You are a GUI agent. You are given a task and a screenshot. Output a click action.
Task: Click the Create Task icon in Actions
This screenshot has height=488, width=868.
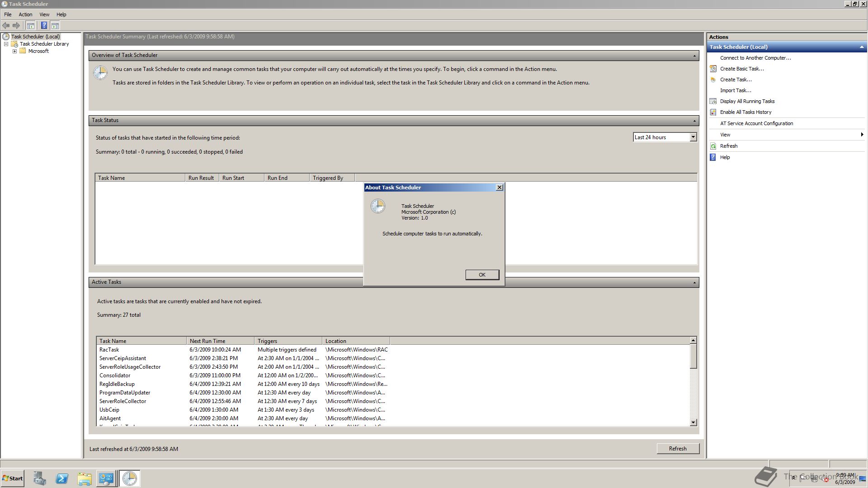coord(713,80)
